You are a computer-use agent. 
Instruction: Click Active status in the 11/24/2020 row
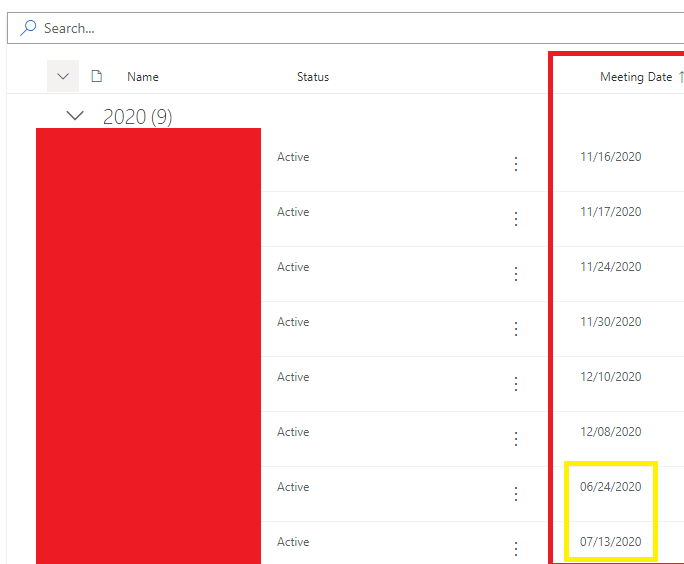(293, 267)
